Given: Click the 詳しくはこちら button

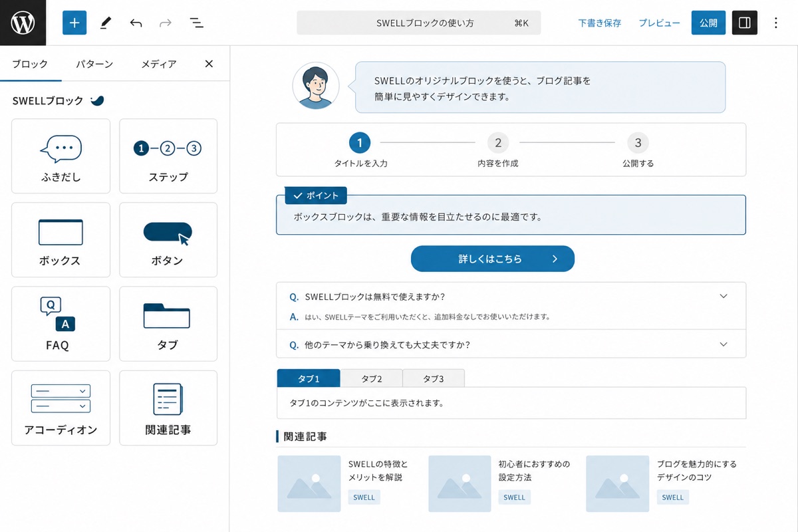Looking at the screenshot, I should coord(492,259).
